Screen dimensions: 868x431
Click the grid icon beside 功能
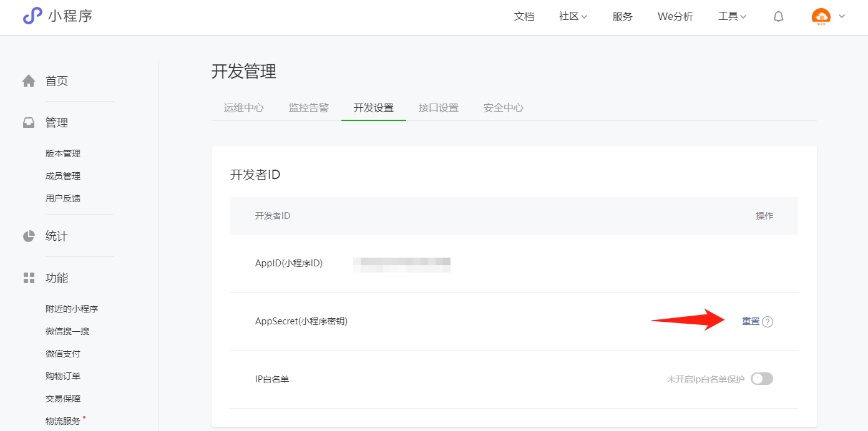(x=29, y=278)
